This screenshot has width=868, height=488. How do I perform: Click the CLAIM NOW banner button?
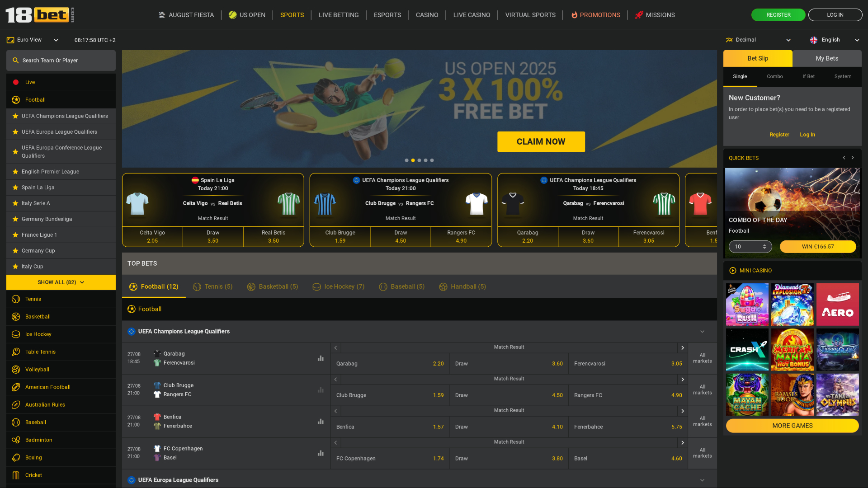pyautogui.click(x=541, y=141)
